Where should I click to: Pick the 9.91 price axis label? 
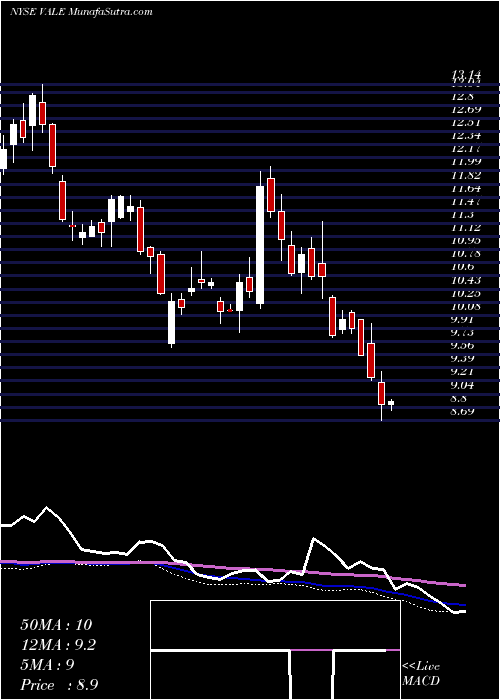[x=461, y=319]
